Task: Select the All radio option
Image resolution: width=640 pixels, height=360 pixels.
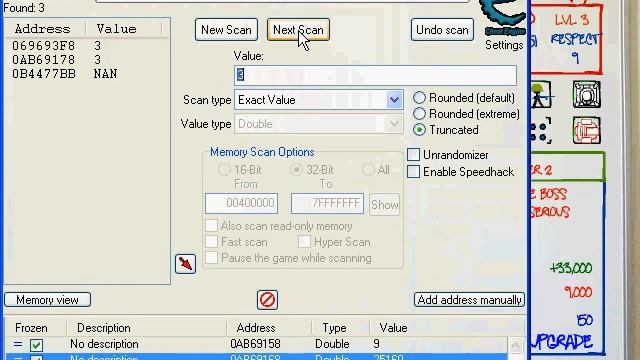Action: tap(368, 169)
